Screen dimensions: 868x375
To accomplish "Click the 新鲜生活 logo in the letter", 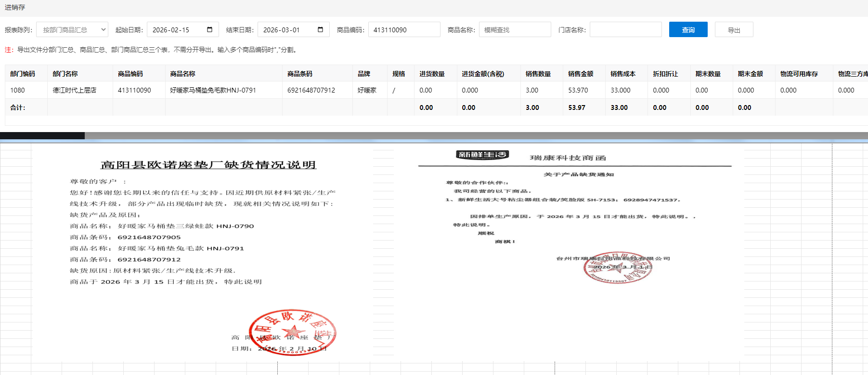I will [x=482, y=155].
